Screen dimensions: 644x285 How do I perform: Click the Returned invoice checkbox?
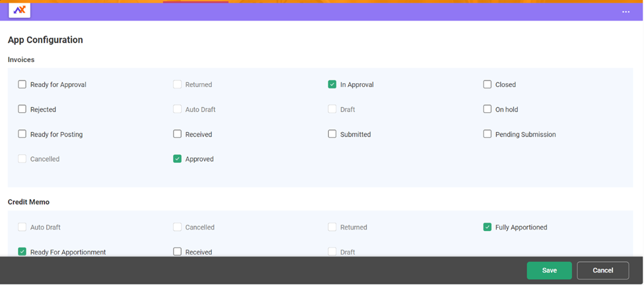[x=177, y=84]
